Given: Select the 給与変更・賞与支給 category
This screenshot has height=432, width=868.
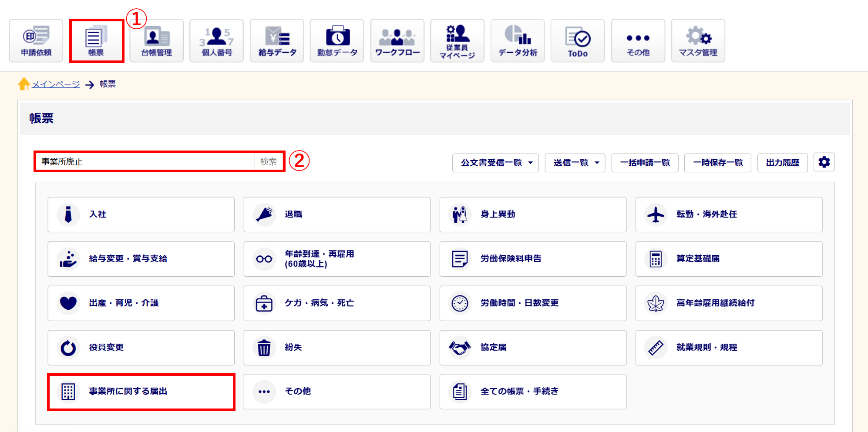Looking at the screenshot, I should [141, 259].
